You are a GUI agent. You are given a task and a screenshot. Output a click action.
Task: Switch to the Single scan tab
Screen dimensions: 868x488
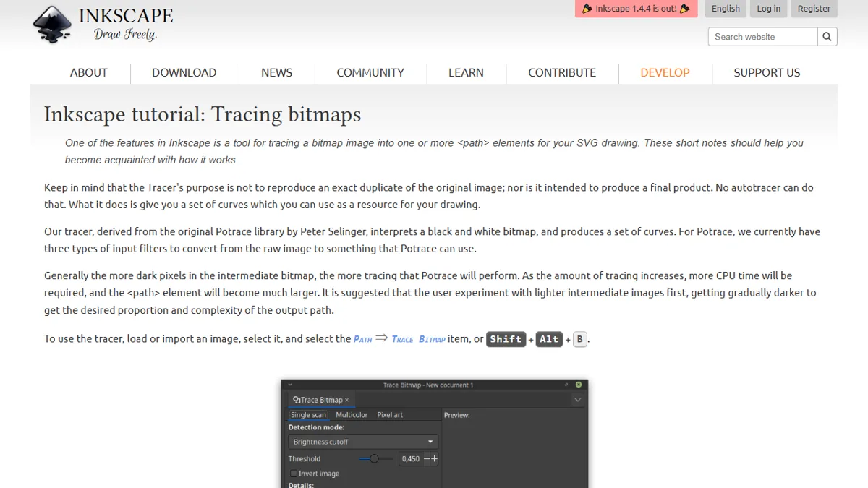coord(308,415)
